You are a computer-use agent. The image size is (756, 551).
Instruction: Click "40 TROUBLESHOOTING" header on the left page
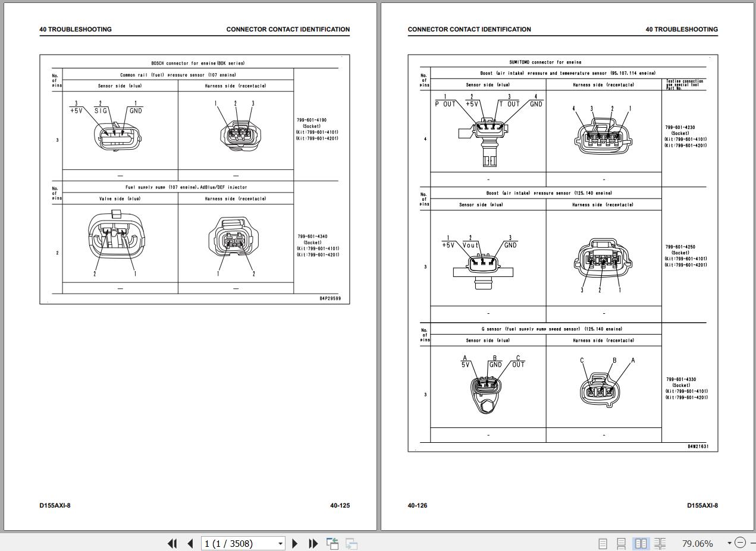76,29
